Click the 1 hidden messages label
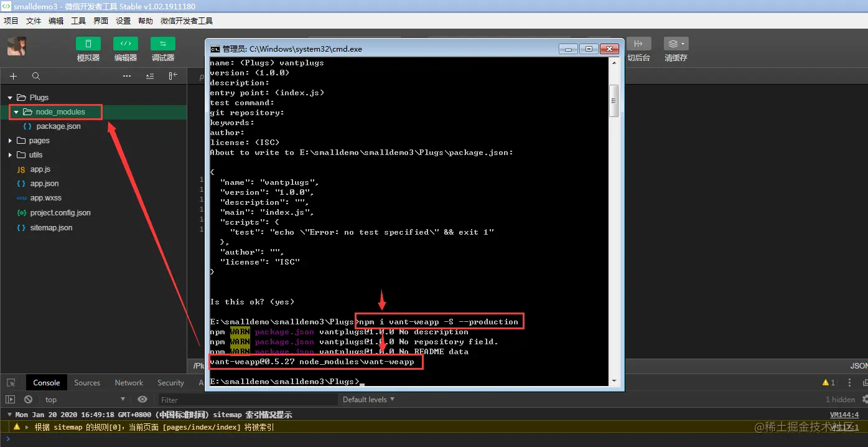Image resolution: width=868 pixels, height=447 pixels. click(x=840, y=400)
